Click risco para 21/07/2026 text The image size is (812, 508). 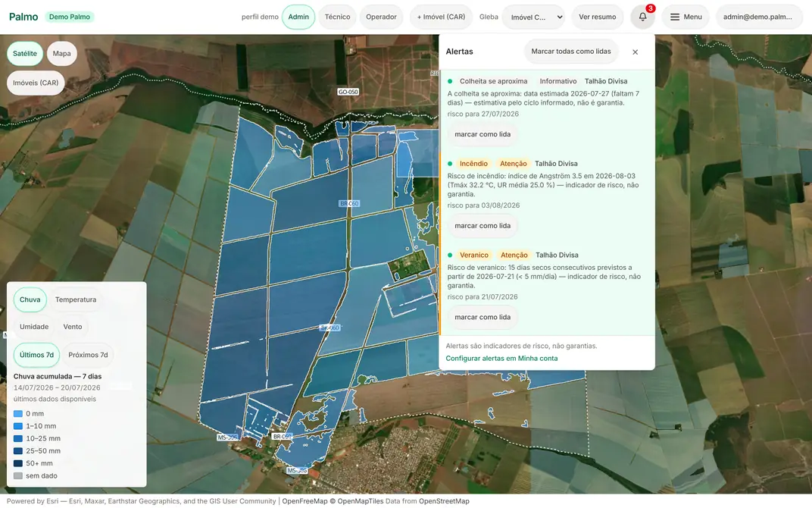[x=482, y=297]
